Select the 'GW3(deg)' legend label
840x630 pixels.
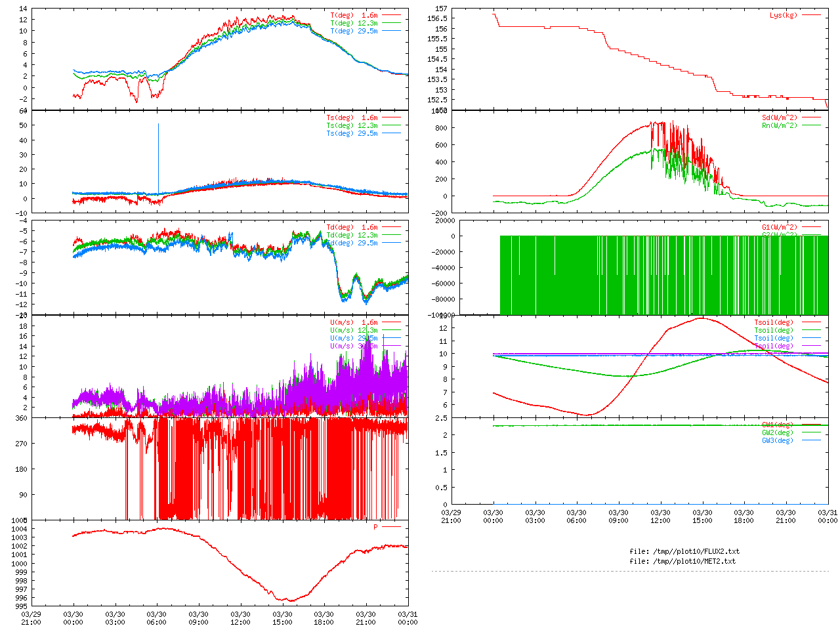(778, 440)
